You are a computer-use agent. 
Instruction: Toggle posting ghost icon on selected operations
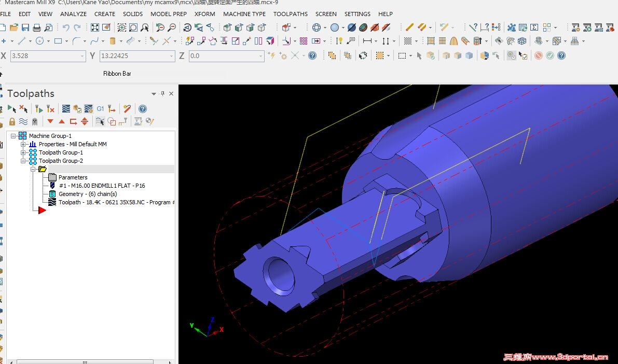[x=35, y=121]
